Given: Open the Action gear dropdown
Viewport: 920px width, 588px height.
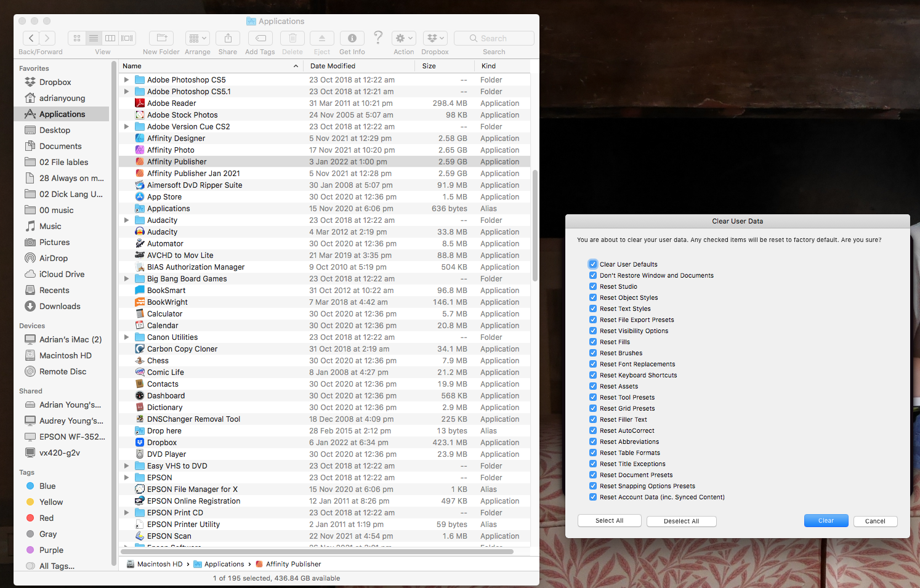Looking at the screenshot, I should (x=404, y=38).
